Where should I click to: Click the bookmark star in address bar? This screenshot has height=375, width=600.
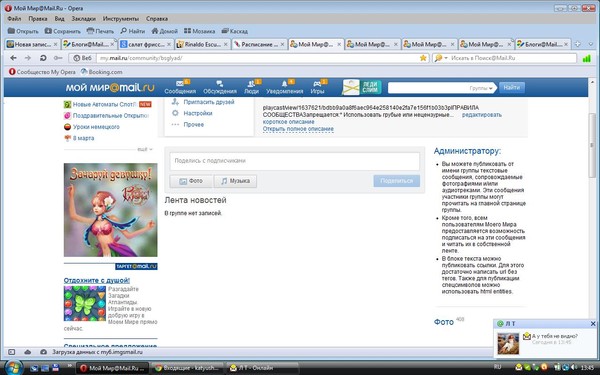pyautogui.click(x=423, y=58)
